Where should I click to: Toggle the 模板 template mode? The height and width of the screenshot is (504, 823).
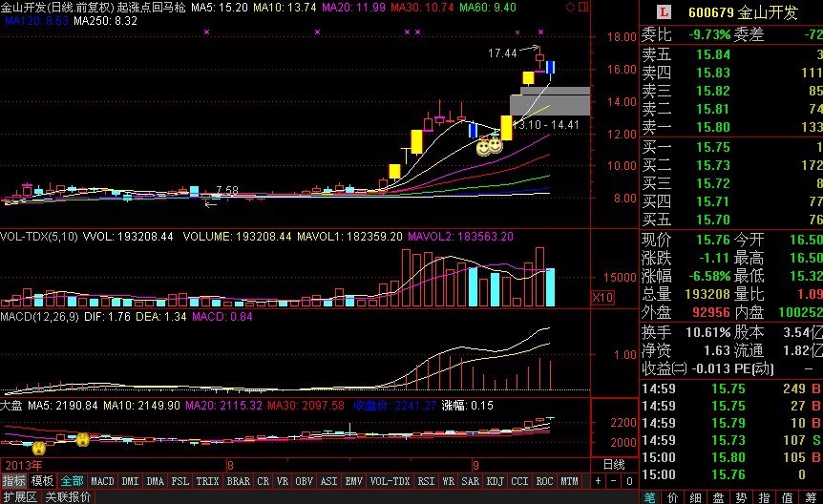(x=42, y=481)
